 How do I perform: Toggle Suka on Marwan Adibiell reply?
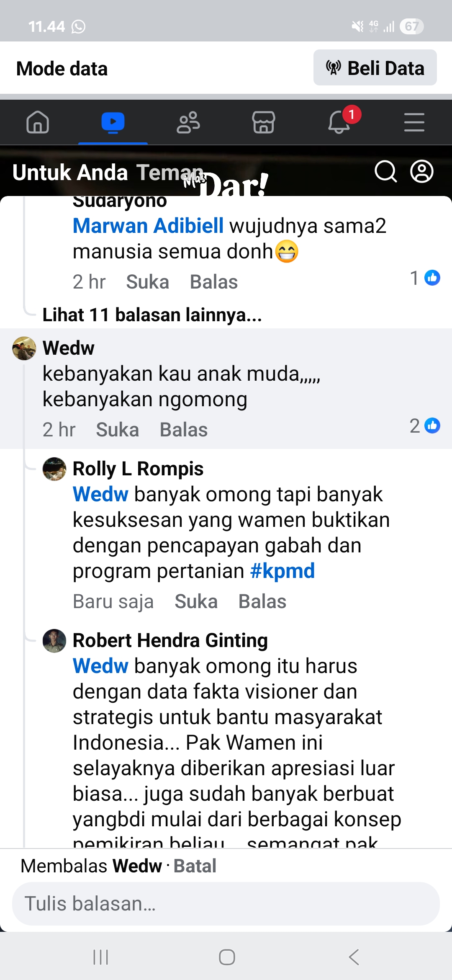pyautogui.click(x=148, y=282)
